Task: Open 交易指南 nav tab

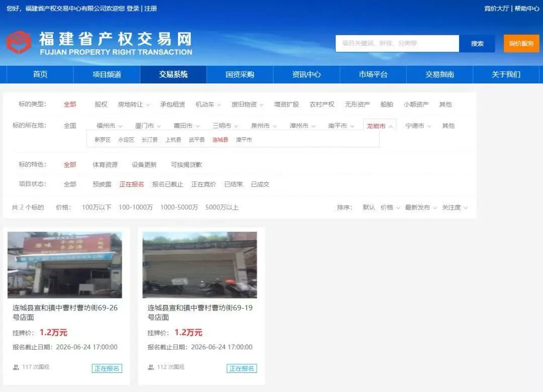Action: [439, 74]
